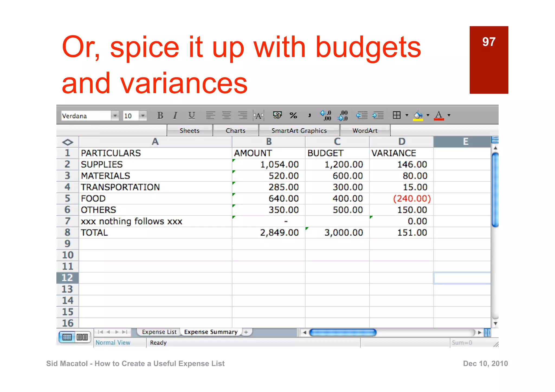Select column B header

[269, 142]
